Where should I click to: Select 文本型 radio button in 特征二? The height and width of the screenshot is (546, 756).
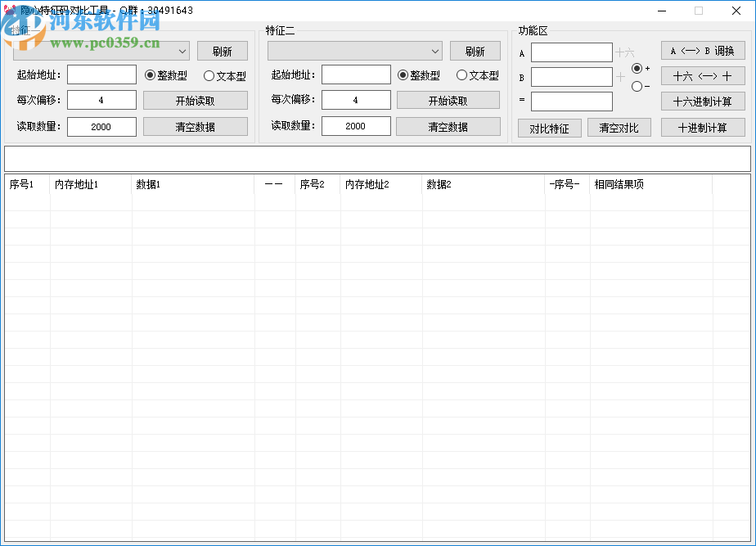[462, 74]
